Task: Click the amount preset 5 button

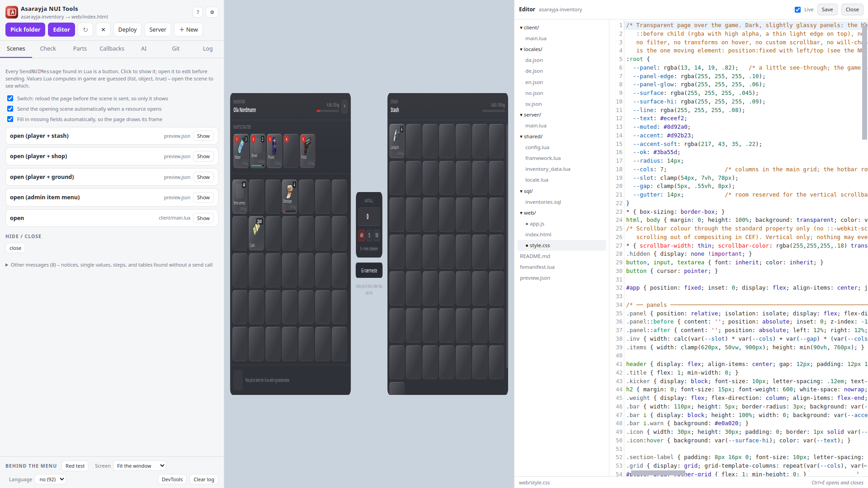Action: point(369,235)
